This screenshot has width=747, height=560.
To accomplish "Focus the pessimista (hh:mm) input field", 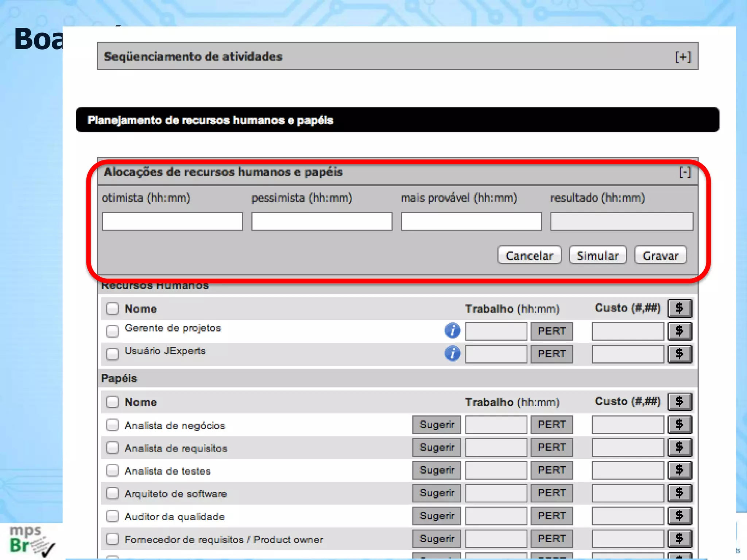I will pos(322,221).
